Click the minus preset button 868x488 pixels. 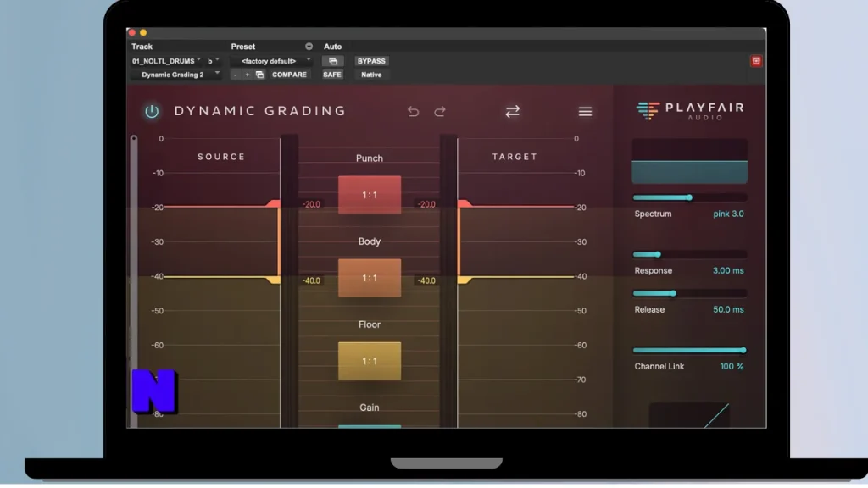pyautogui.click(x=236, y=75)
